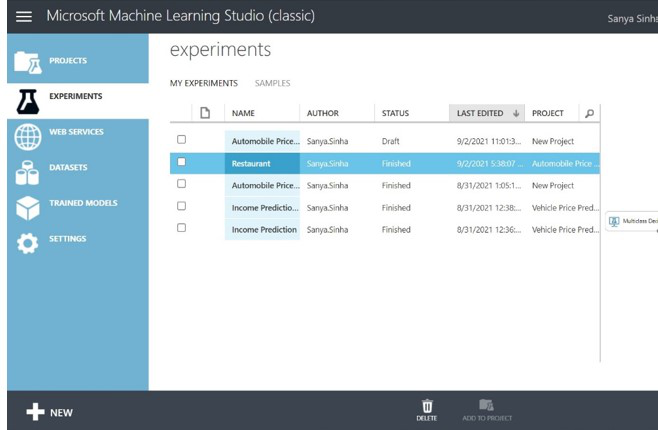
Task: Open the Settings gear icon
Action: pyautogui.click(x=28, y=242)
